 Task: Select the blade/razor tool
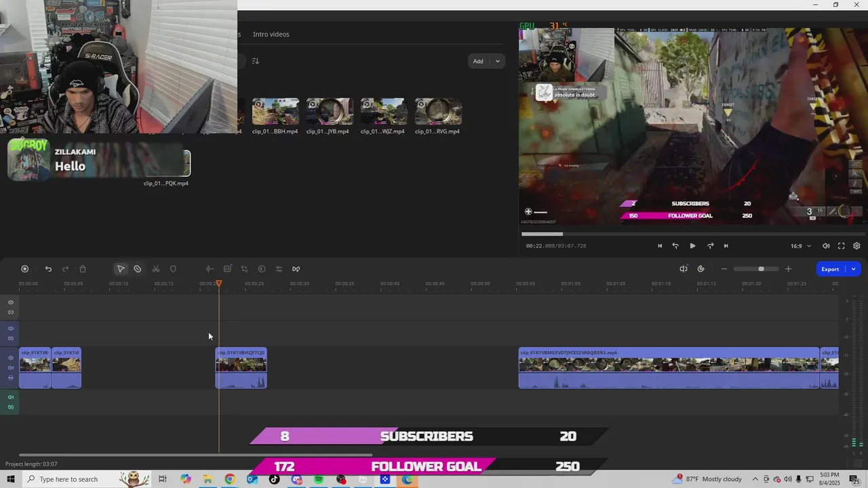[138, 269]
